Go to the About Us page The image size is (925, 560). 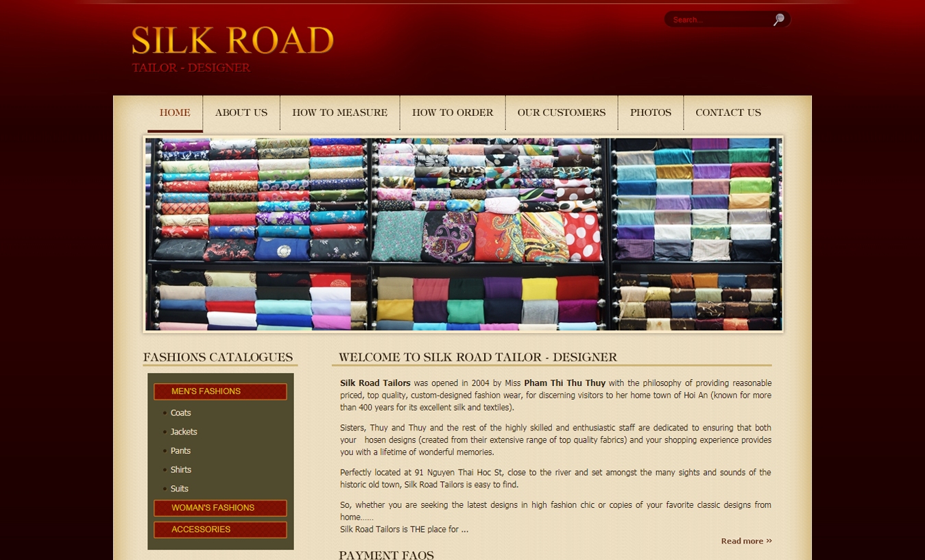[241, 113]
